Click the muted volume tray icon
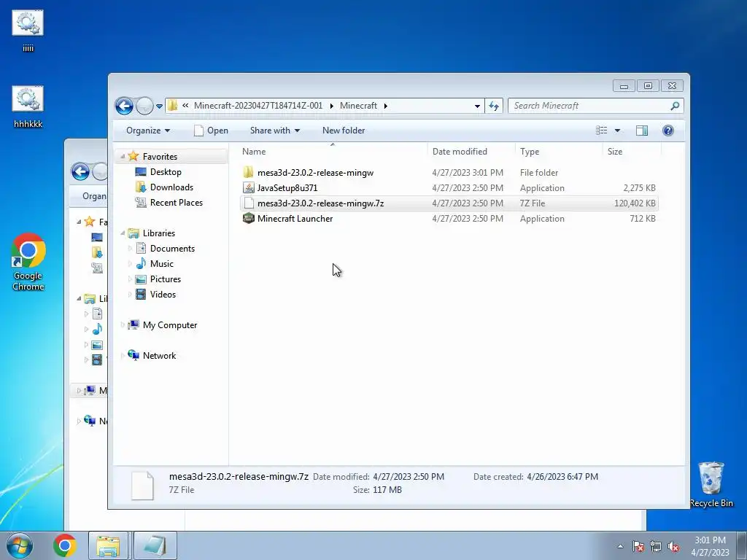This screenshot has width=747, height=560. point(673,546)
